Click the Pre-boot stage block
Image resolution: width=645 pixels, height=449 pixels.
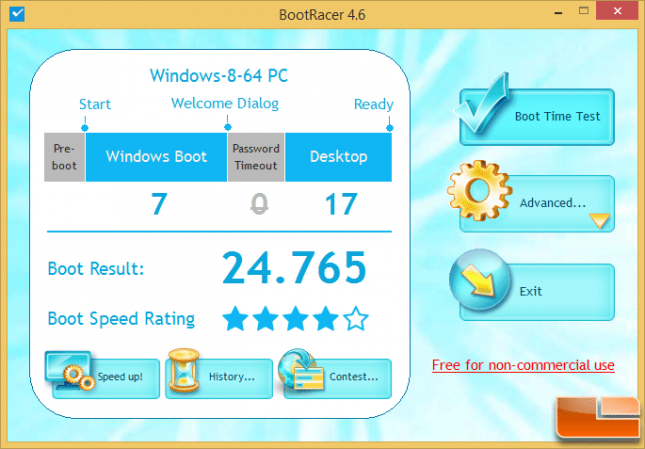click(x=65, y=157)
